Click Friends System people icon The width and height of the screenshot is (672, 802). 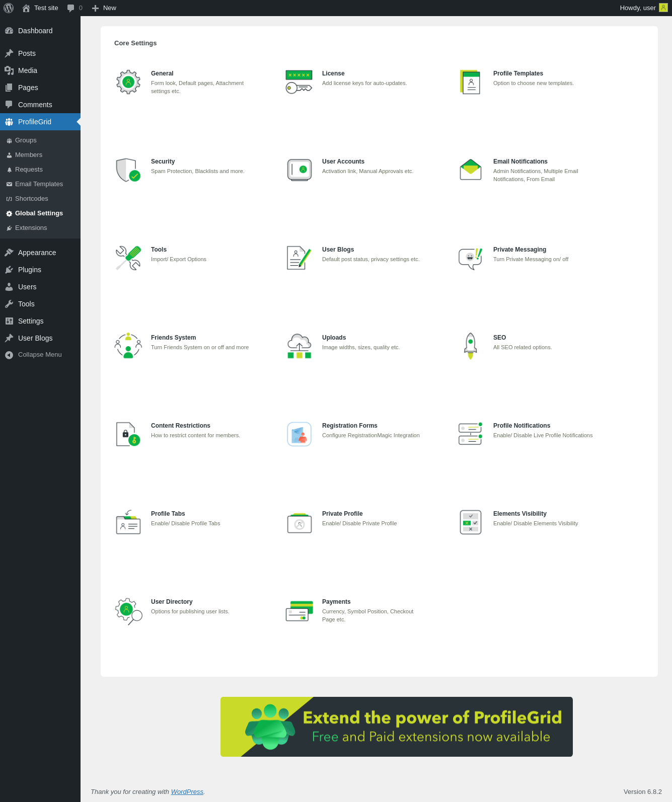pos(128,346)
